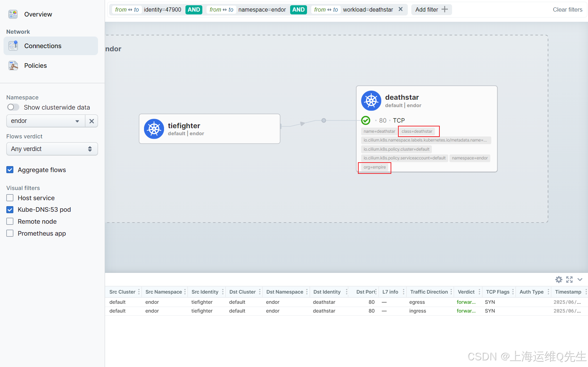Open Src Identity column menu dots

click(x=223, y=292)
